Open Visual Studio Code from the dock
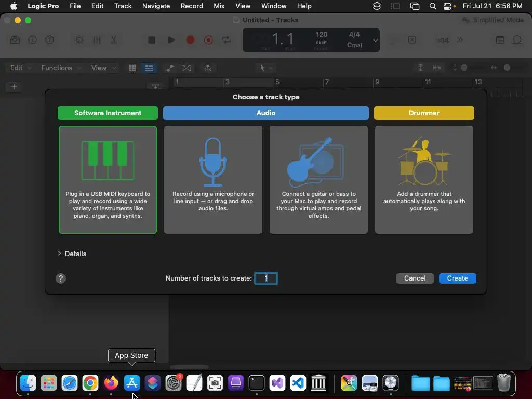 298,383
